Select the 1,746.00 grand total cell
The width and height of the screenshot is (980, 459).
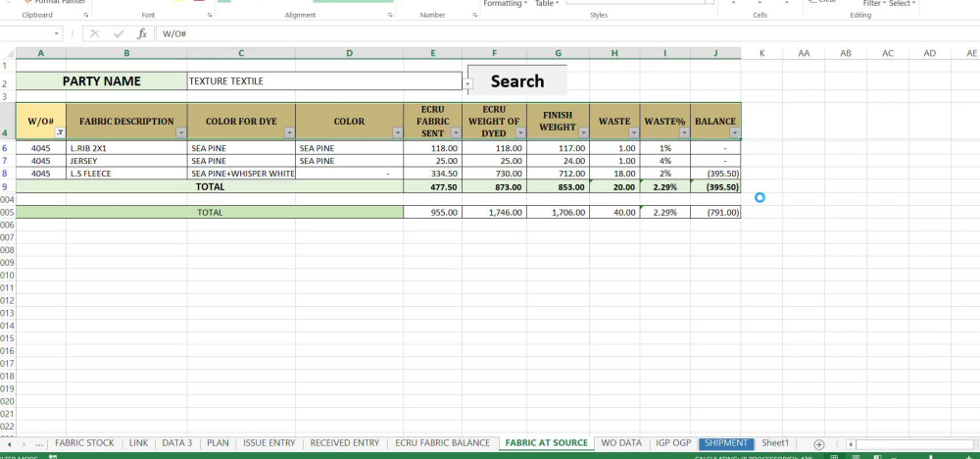494,212
